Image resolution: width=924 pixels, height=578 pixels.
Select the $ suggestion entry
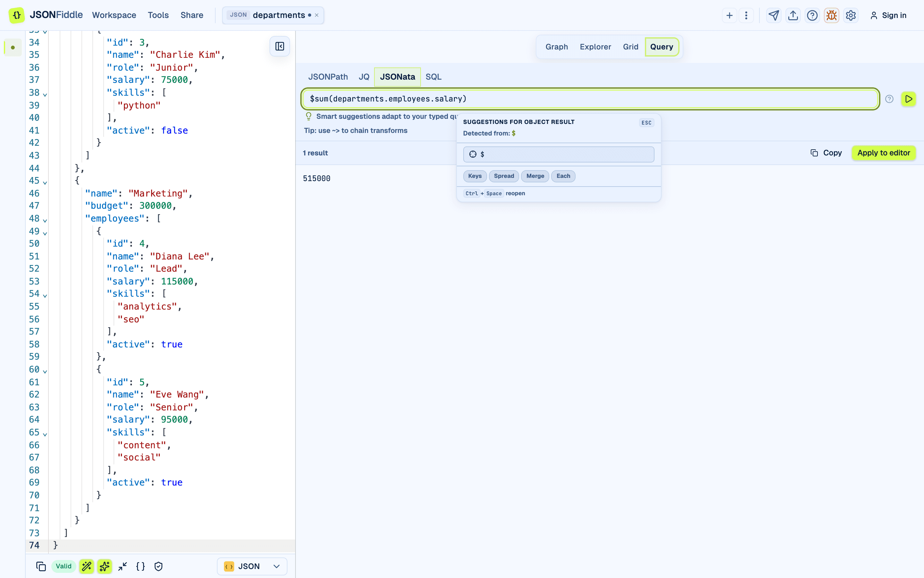click(x=559, y=154)
